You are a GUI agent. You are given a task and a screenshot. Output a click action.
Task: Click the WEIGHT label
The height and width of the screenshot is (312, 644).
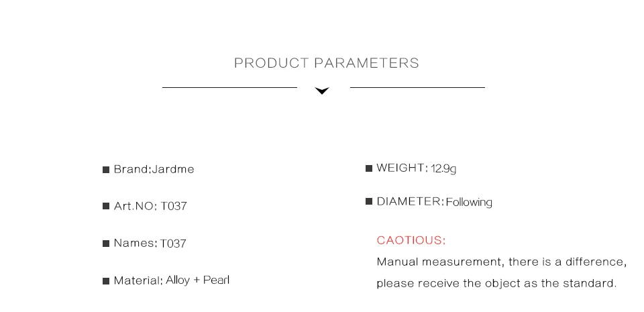[x=402, y=168]
